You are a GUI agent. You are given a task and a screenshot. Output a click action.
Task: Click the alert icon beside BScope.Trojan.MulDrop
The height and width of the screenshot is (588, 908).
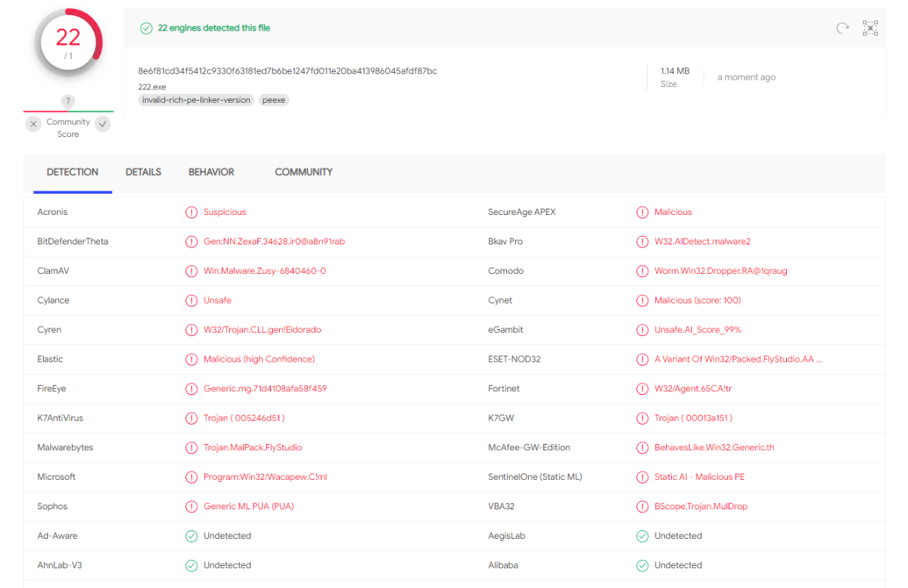[x=642, y=507]
